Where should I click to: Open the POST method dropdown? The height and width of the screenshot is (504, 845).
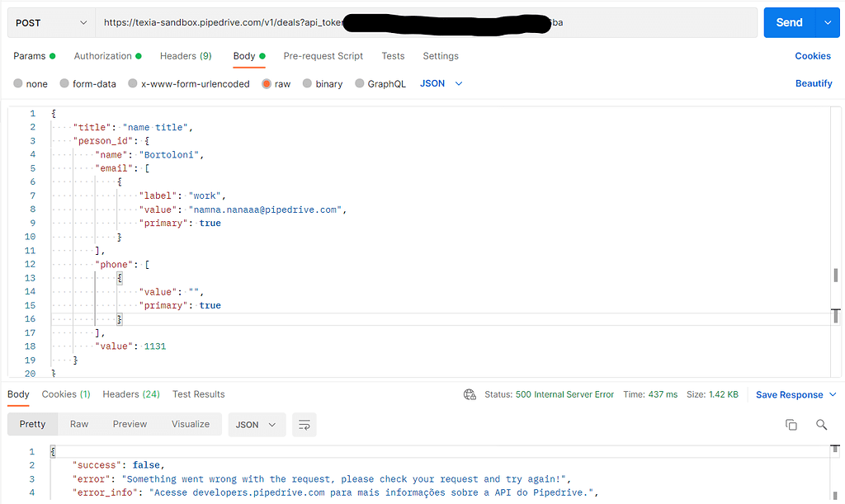pyautogui.click(x=51, y=22)
